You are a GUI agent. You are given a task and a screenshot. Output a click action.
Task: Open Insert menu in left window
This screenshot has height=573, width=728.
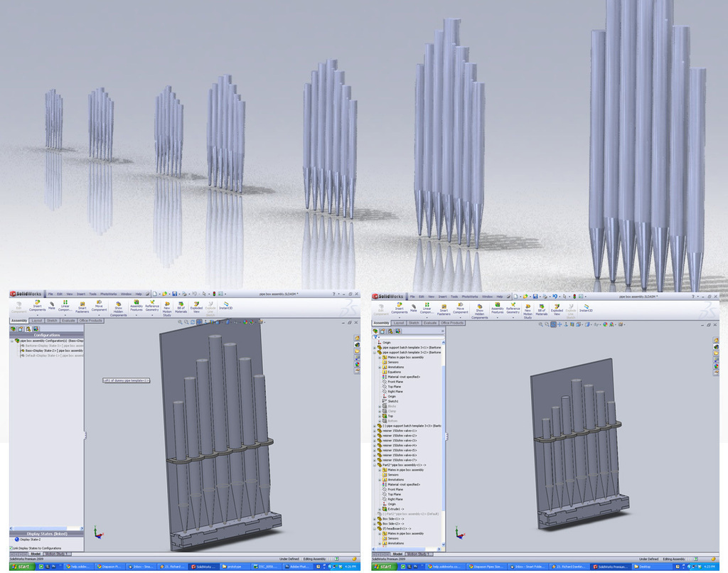(x=80, y=294)
